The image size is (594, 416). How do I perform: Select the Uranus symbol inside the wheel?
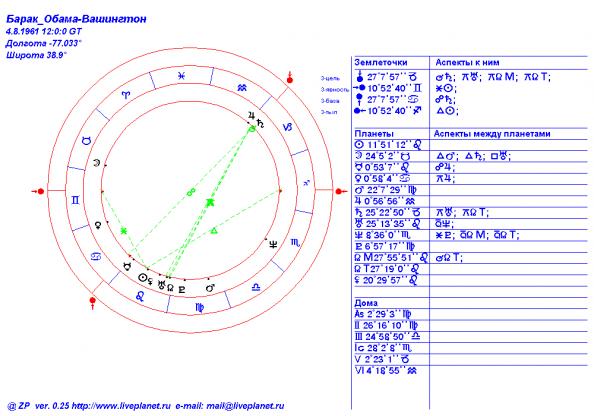pyautogui.click(x=162, y=285)
